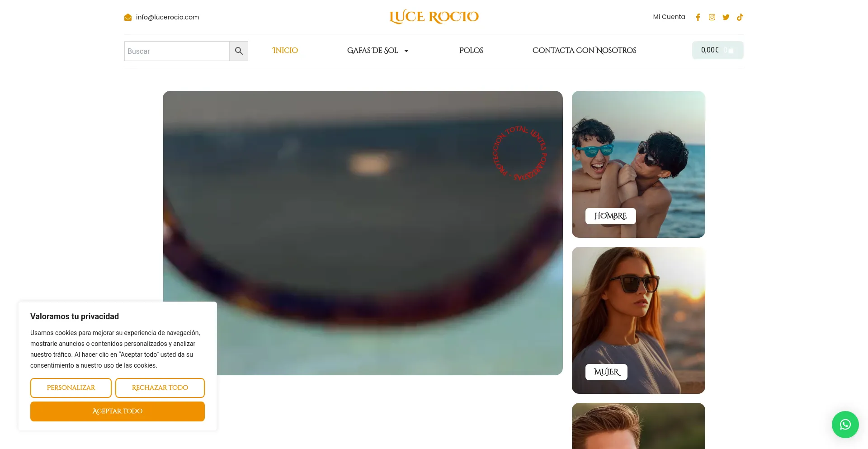Image resolution: width=868 pixels, height=449 pixels.
Task: Open Contacta con Nosotros page
Action: [584, 50]
